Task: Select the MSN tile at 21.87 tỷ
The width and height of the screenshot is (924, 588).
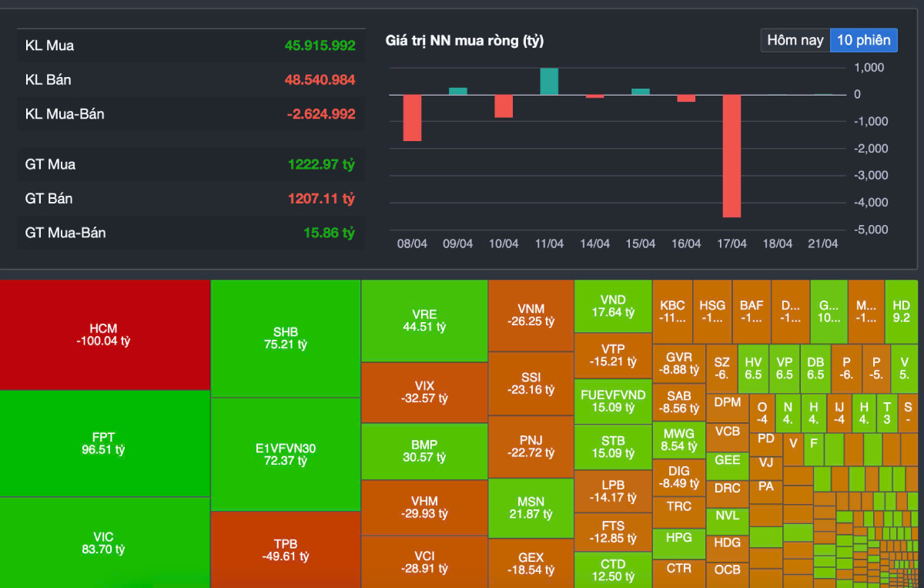Action: pyautogui.click(x=531, y=508)
